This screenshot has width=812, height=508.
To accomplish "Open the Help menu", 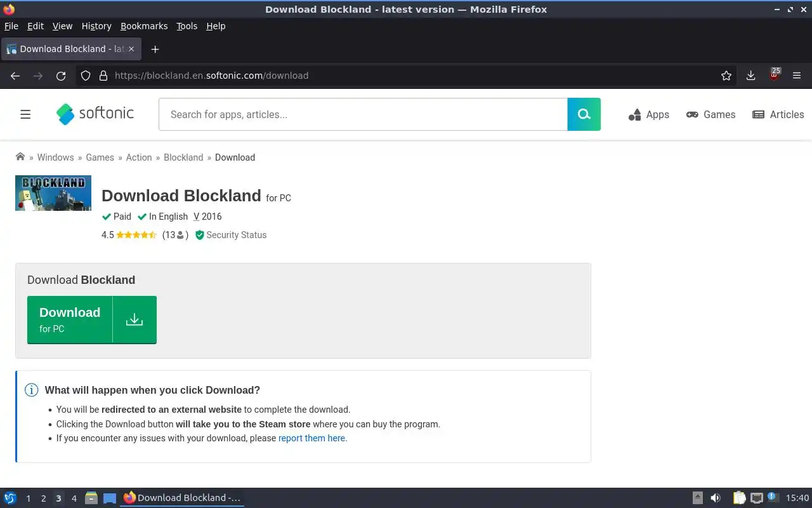I will pos(216,26).
